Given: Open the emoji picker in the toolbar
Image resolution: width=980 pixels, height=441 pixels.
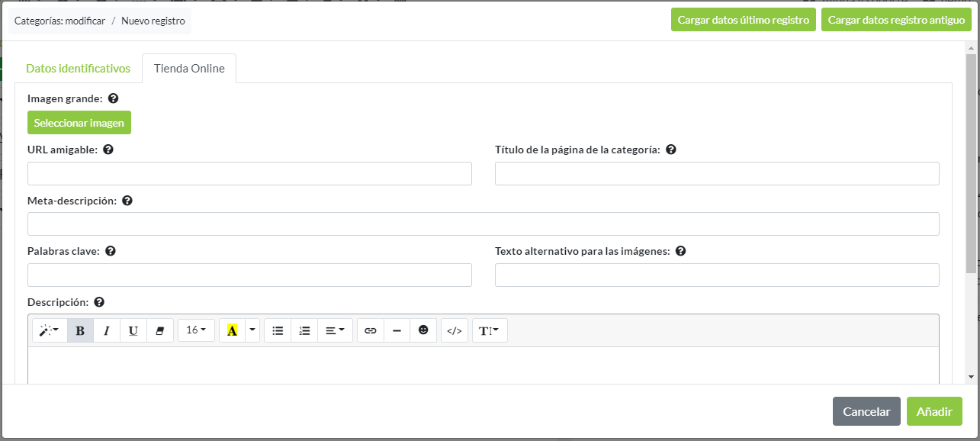Looking at the screenshot, I should tap(423, 330).
